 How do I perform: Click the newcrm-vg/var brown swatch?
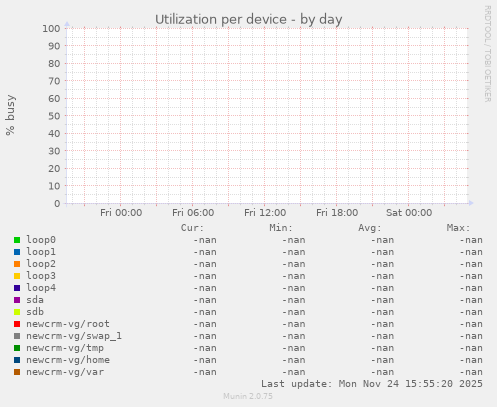click(17, 372)
